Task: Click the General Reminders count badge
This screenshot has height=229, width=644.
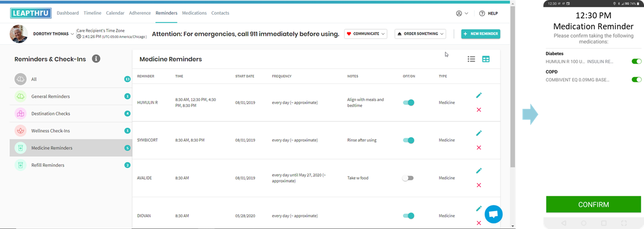Action: click(128, 96)
